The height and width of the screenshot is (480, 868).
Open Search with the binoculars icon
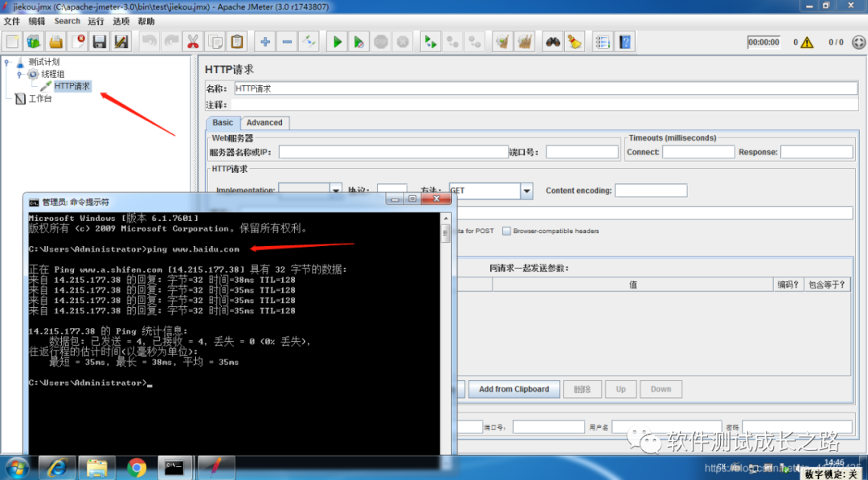tap(552, 42)
